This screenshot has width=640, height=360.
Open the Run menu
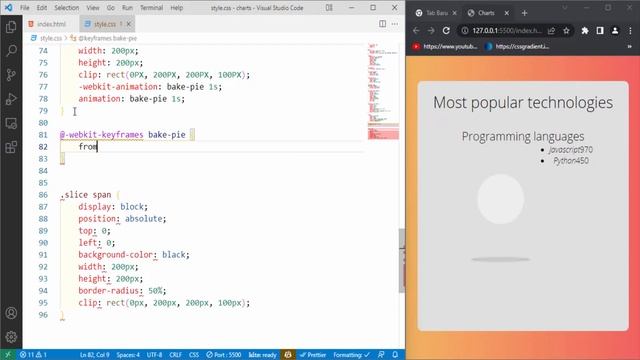[127, 8]
